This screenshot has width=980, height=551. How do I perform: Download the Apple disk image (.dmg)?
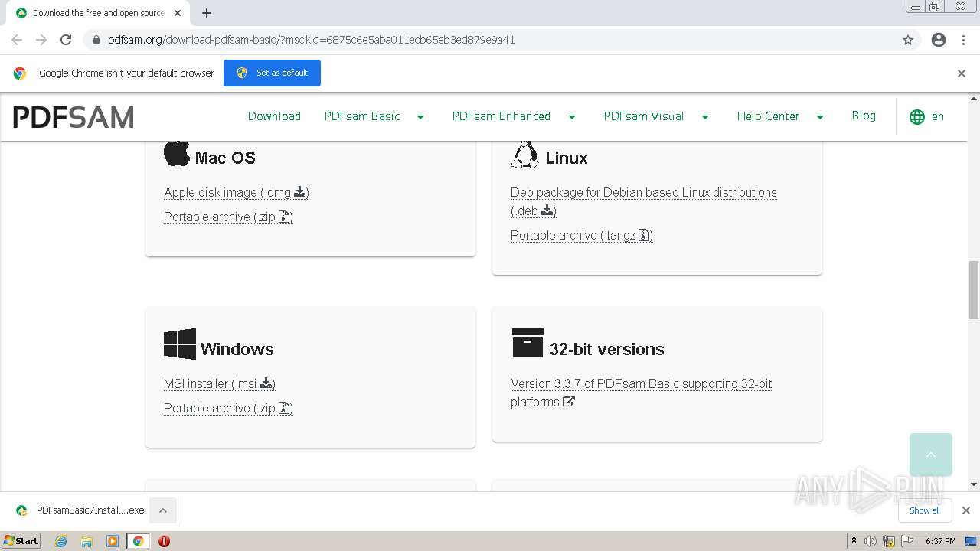[x=237, y=192]
